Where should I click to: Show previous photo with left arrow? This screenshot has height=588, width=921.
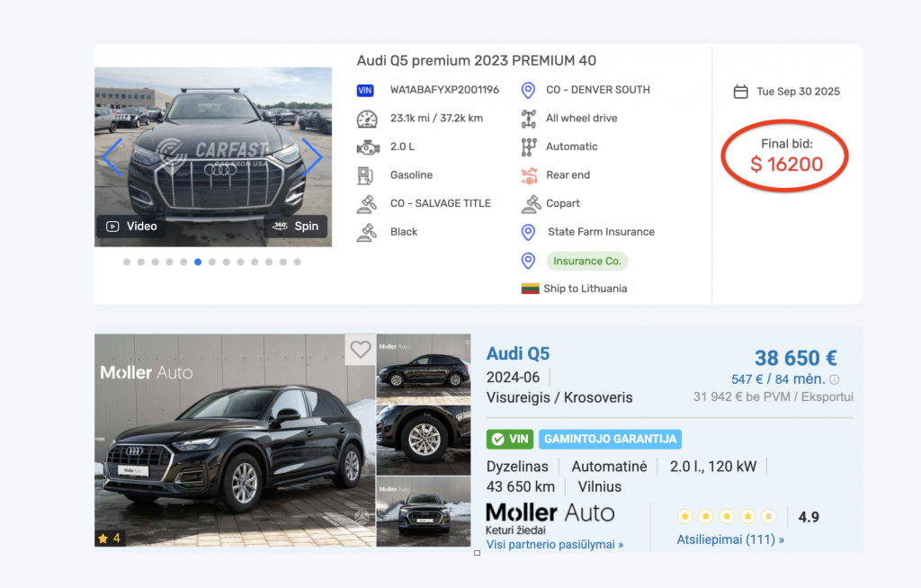112,156
